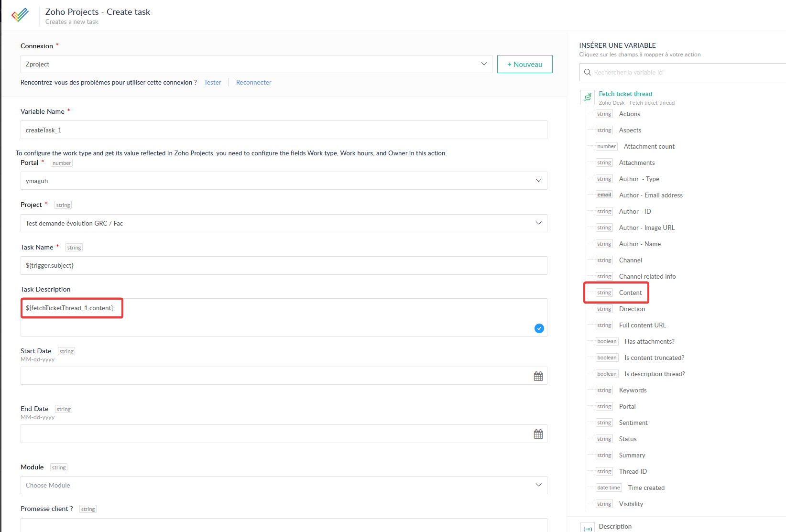This screenshot has height=532, width=786.
Task: Open the Choose Module dropdown
Action: [x=284, y=485]
